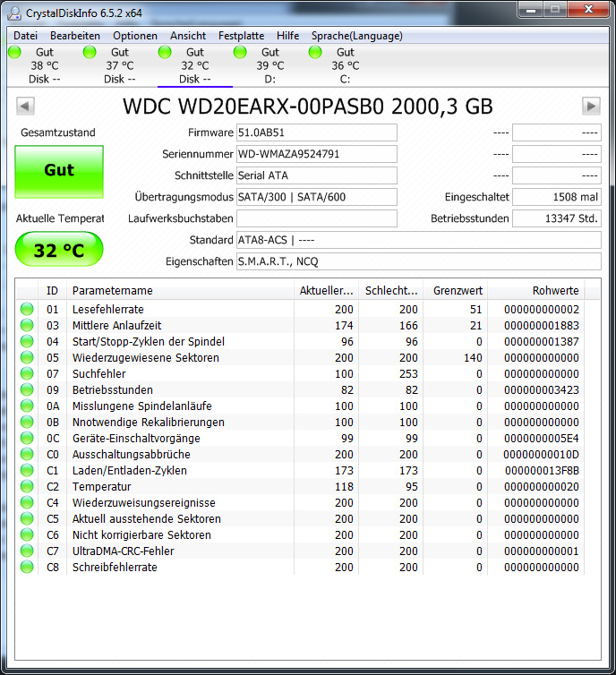The image size is (616, 675).
Task: Click status icon of Suchfehler row
Action: coord(27,373)
